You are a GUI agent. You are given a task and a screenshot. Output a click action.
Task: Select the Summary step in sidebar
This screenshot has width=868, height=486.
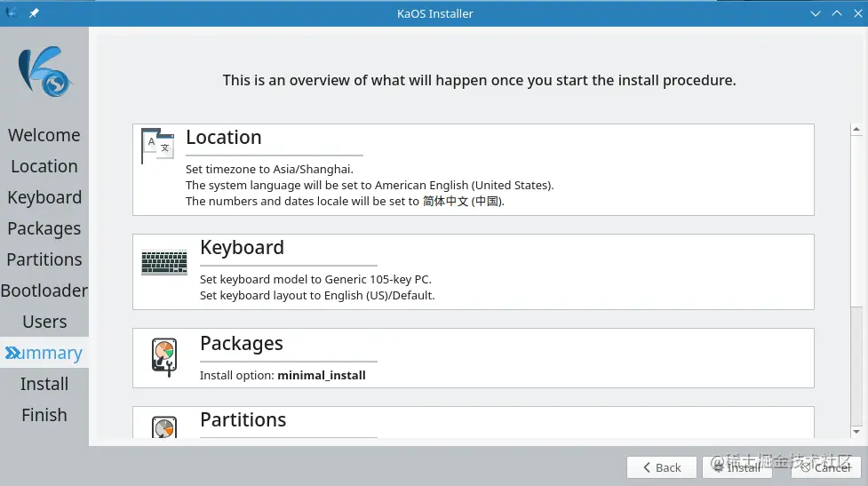pyautogui.click(x=44, y=353)
